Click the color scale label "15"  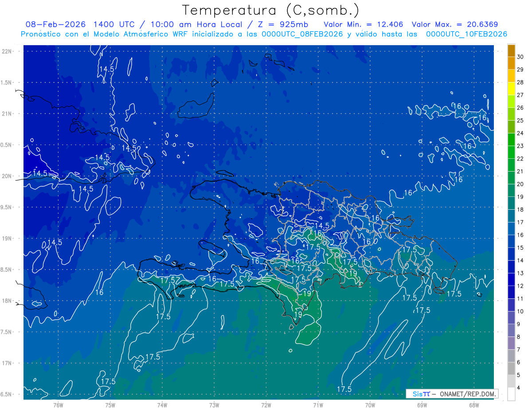click(x=520, y=248)
